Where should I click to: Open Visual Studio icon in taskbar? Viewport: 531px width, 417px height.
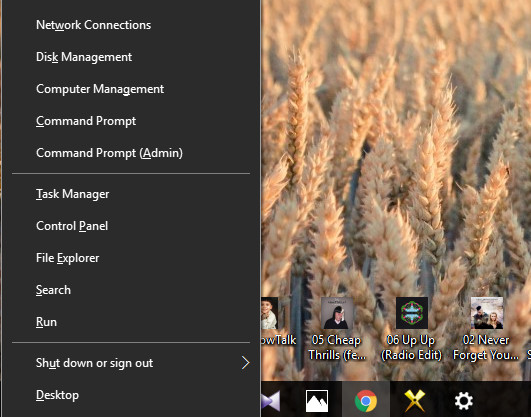pyautogui.click(x=271, y=401)
